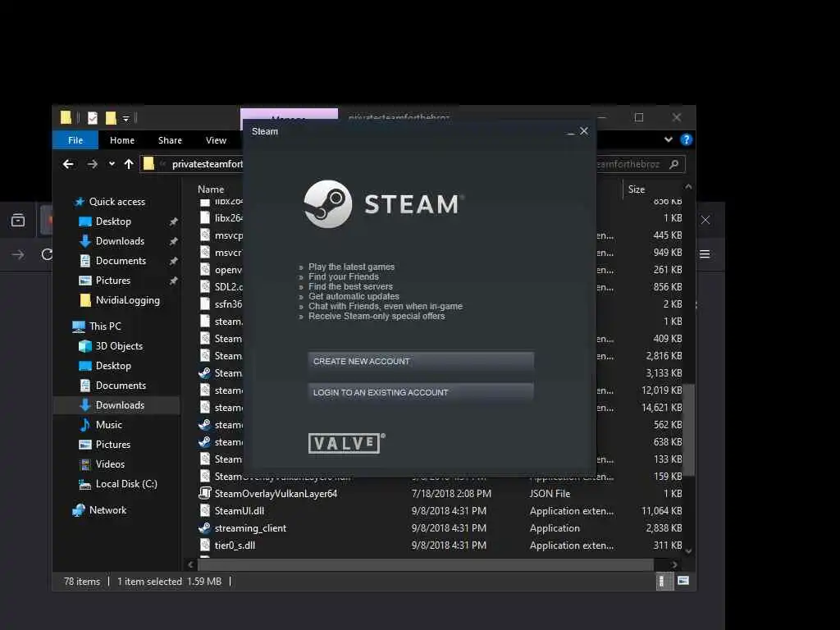Click Login to an Existing Account

[421, 392]
